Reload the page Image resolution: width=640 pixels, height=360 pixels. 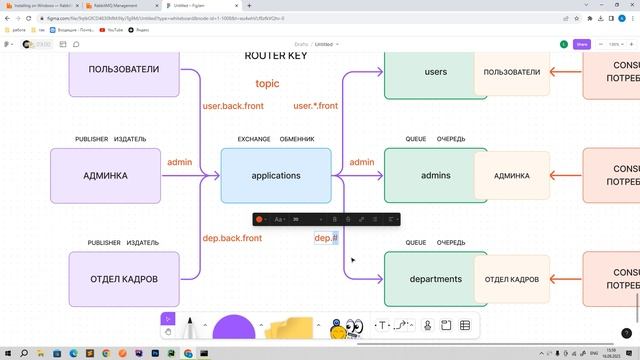[x=29, y=18]
